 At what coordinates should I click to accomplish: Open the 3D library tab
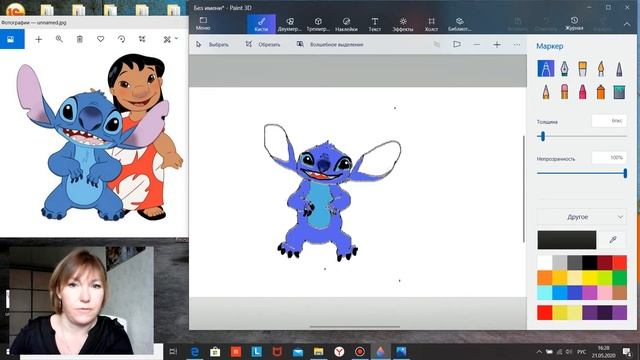(460, 24)
